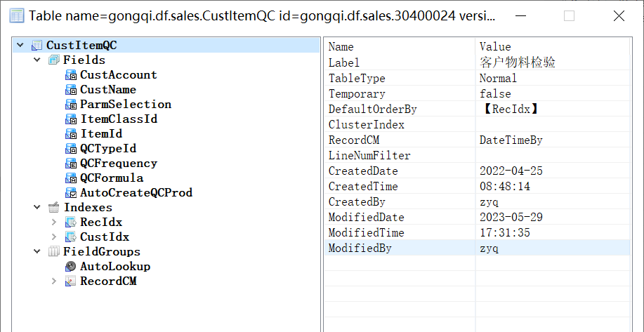Click the RecIdx index icon
The height and width of the screenshot is (332, 644).
click(x=71, y=222)
